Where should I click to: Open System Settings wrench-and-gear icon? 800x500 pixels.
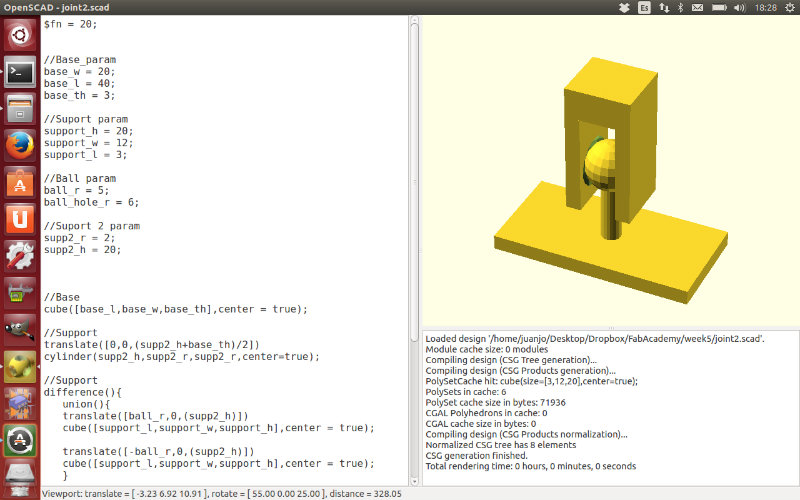click(20, 256)
